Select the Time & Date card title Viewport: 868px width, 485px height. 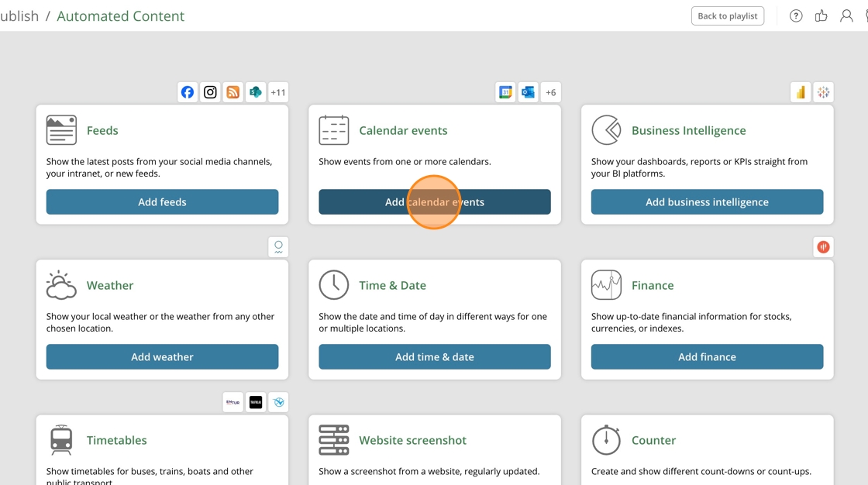point(392,286)
